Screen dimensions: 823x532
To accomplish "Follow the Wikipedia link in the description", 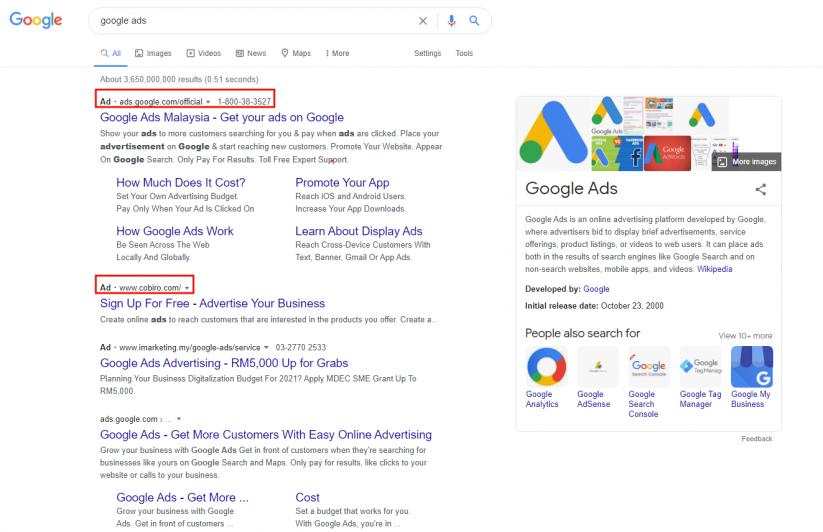I will click(x=714, y=269).
